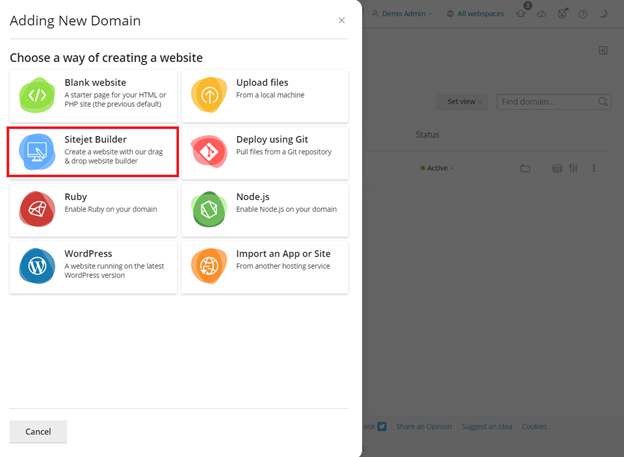Image resolution: width=624 pixels, height=457 pixels.
Task: Click the Status column header
Action: (427, 135)
